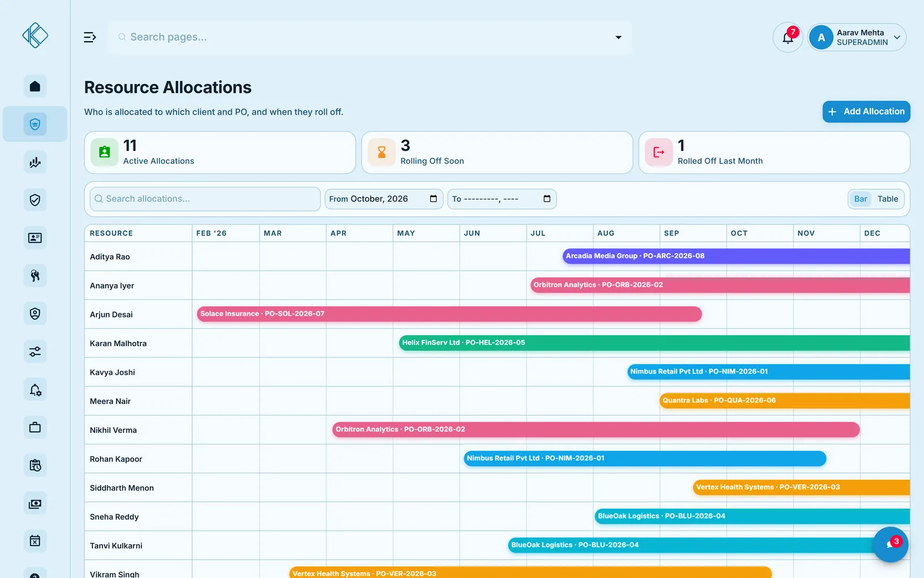This screenshot has width=924, height=578.
Task: Focus the Search allocations field
Action: 205,199
